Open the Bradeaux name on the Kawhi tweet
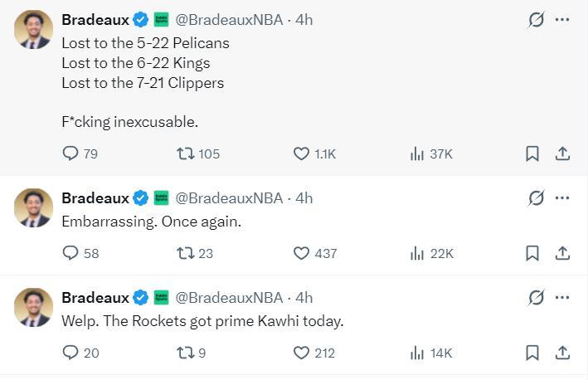 pos(95,298)
